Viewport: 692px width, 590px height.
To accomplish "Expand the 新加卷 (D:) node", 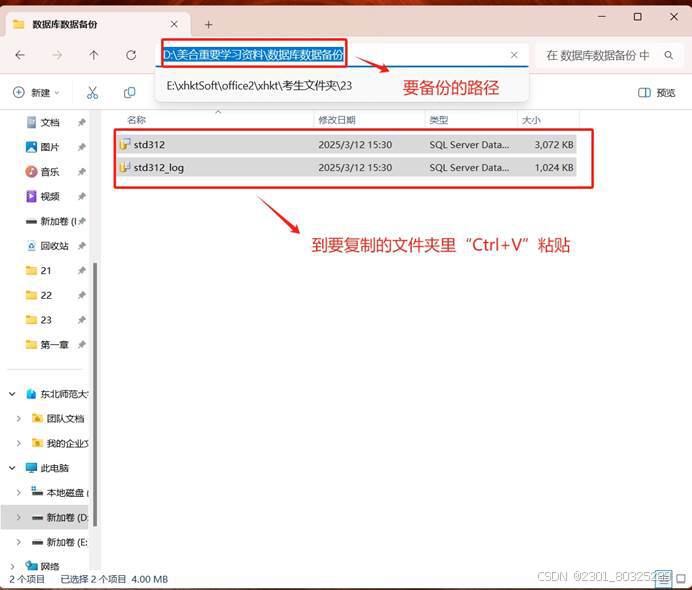I will coord(19,517).
